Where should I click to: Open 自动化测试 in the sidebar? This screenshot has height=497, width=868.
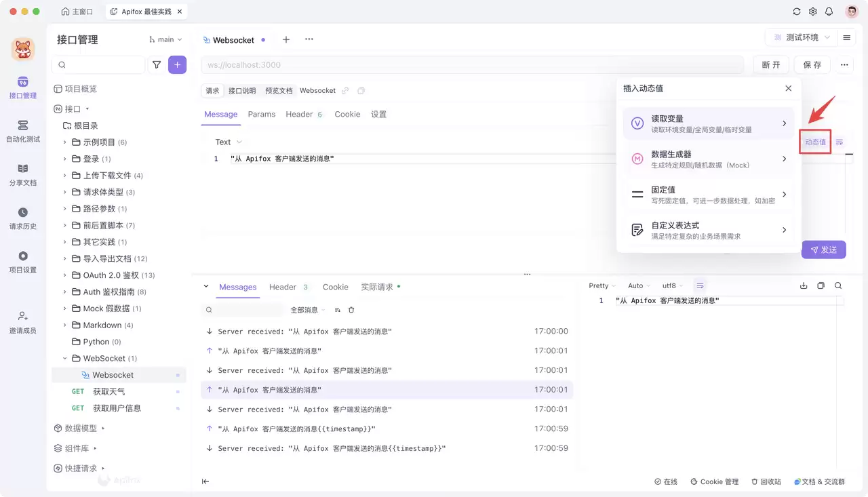point(23,131)
